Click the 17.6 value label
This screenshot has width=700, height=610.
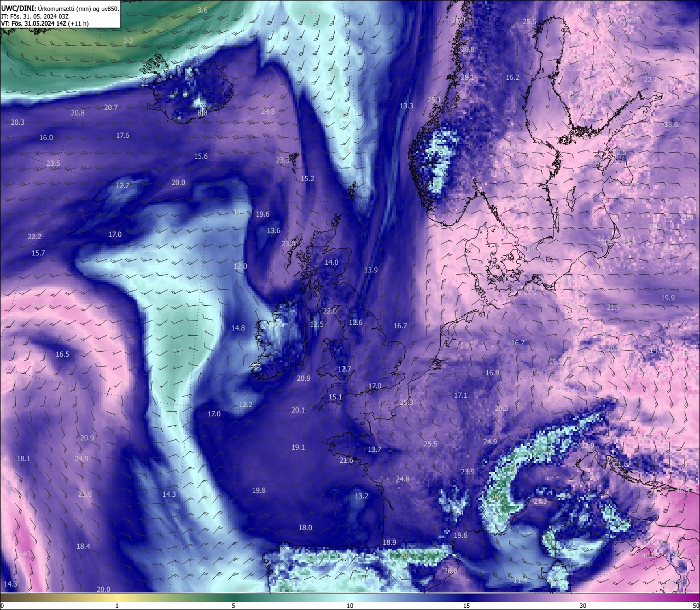122,135
